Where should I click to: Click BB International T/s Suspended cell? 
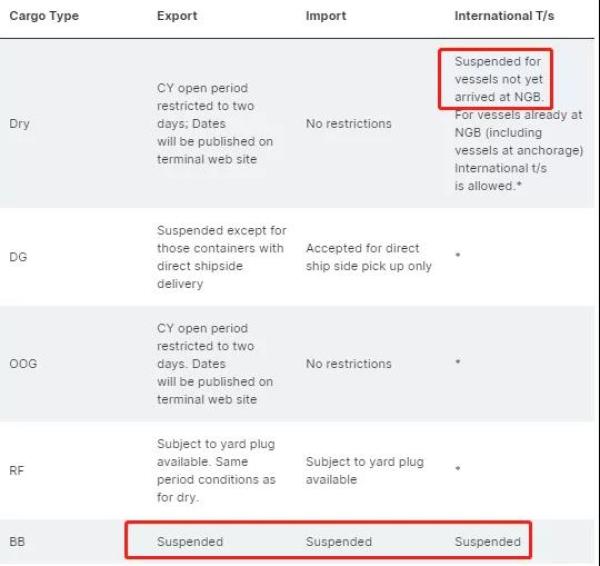pos(487,542)
